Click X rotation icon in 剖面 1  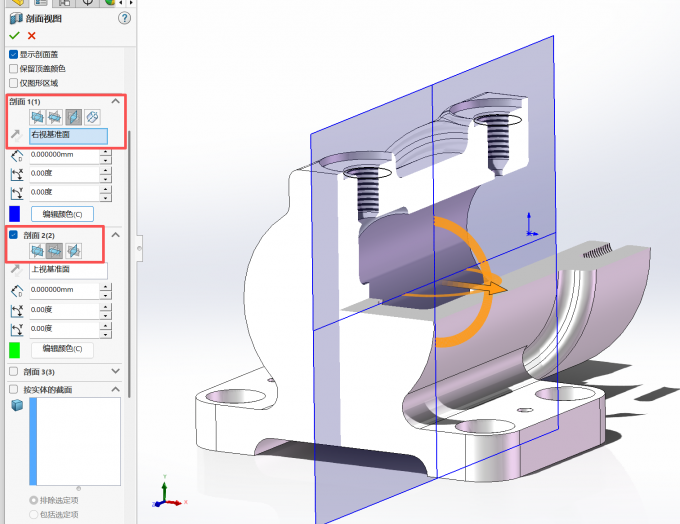click(x=16, y=174)
